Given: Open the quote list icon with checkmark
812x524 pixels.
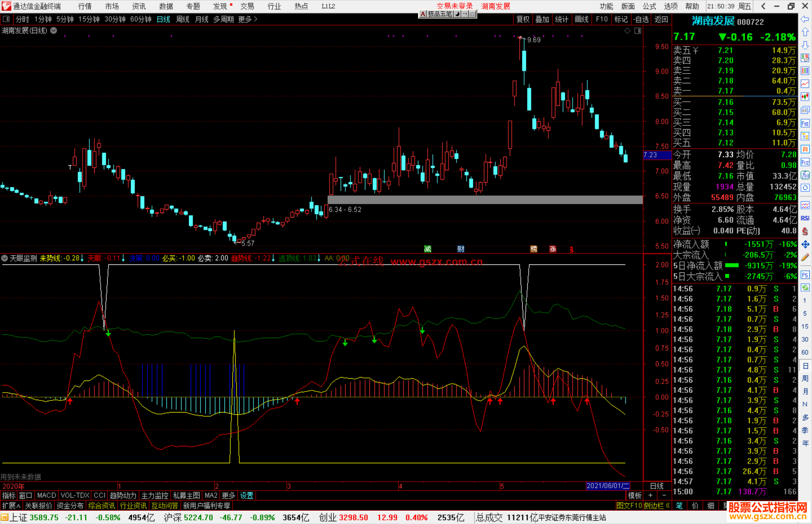Looking at the screenshot, I should tap(805, 58).
